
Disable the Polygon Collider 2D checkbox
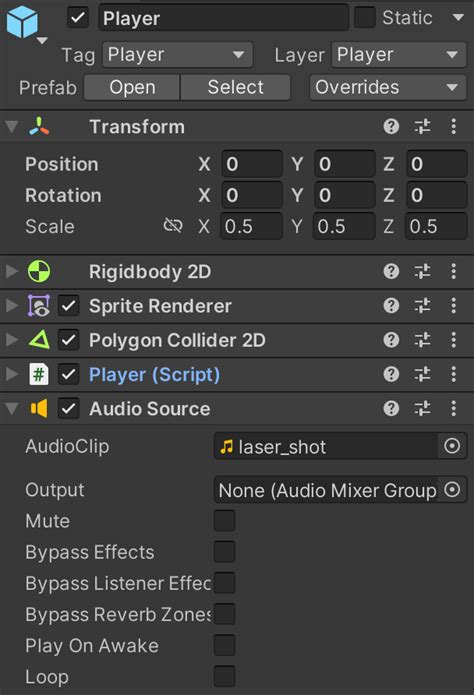click(x=69, y=340)
